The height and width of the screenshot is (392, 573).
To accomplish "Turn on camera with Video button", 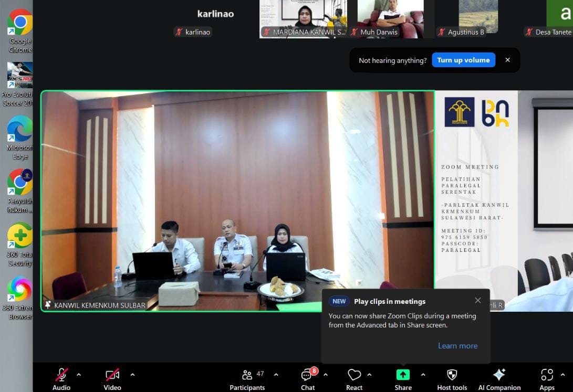I will [x=112, y=375].
